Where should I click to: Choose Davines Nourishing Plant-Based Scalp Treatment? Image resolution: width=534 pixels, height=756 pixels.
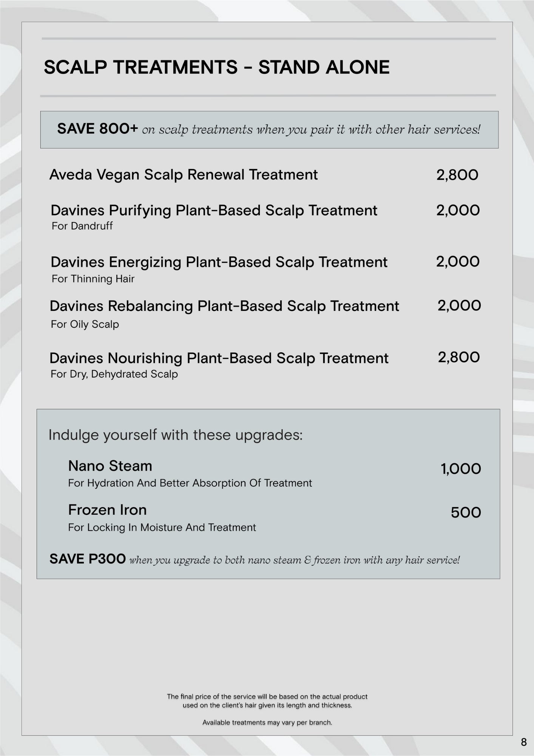click(x=219, y=358)
